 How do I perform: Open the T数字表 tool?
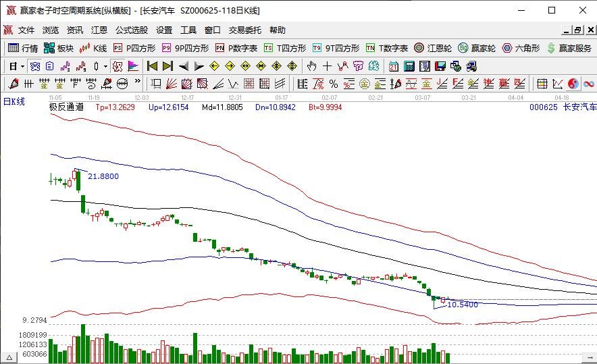(x=387, y=48)
